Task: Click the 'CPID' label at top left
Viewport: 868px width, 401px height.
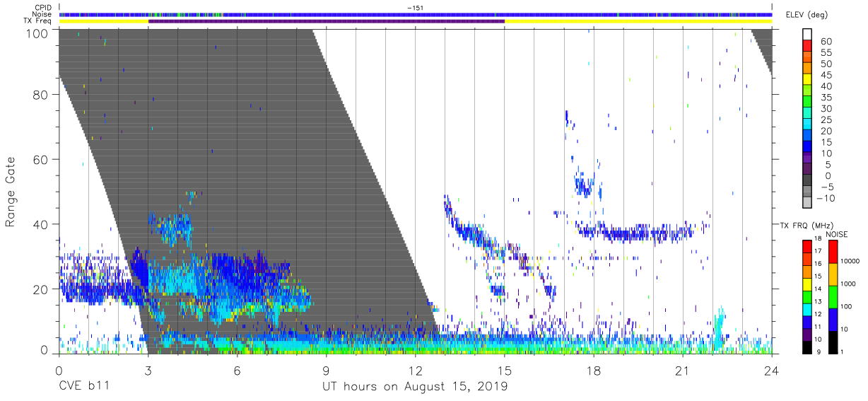Action: click(42, 7)
